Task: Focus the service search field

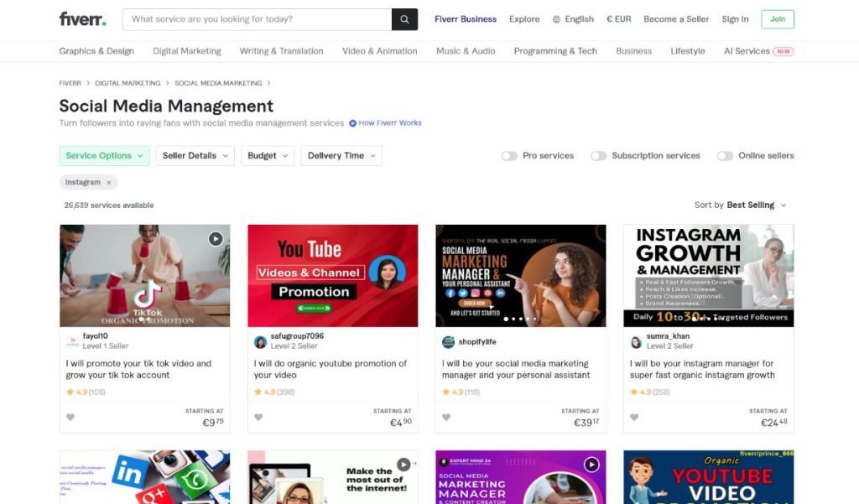Action: [x=258, y=19]
